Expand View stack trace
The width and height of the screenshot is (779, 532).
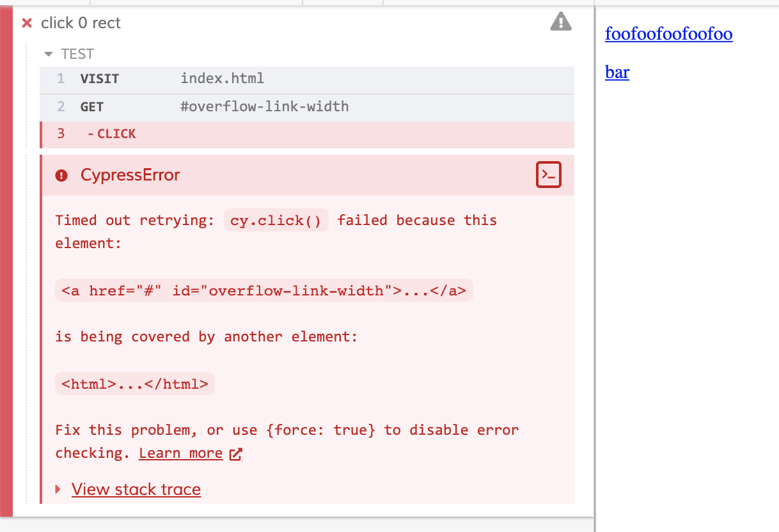(136, 489)
